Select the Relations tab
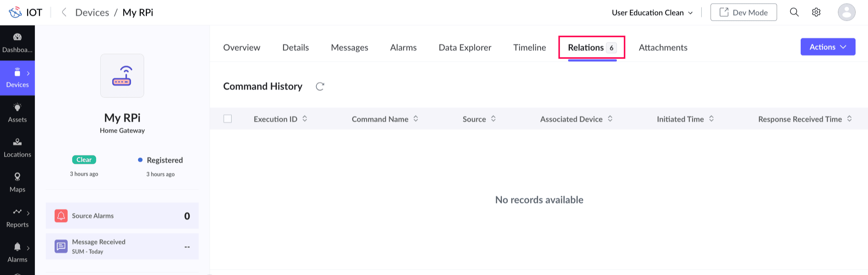This screenshot has height=275, width=868. [592, 48]
